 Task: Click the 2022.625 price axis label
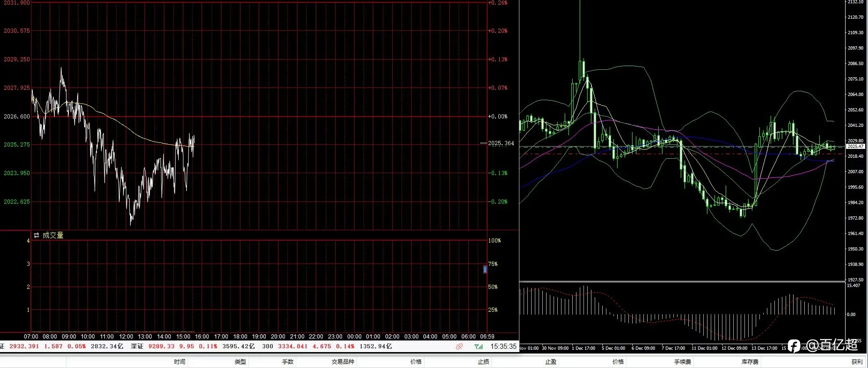click(x=17, y=202)
